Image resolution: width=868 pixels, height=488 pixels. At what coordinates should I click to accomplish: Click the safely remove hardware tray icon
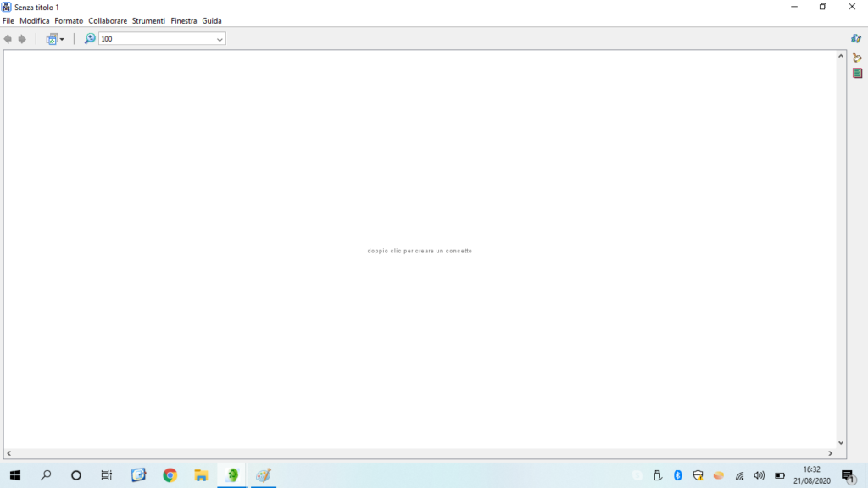coord(658,475)
